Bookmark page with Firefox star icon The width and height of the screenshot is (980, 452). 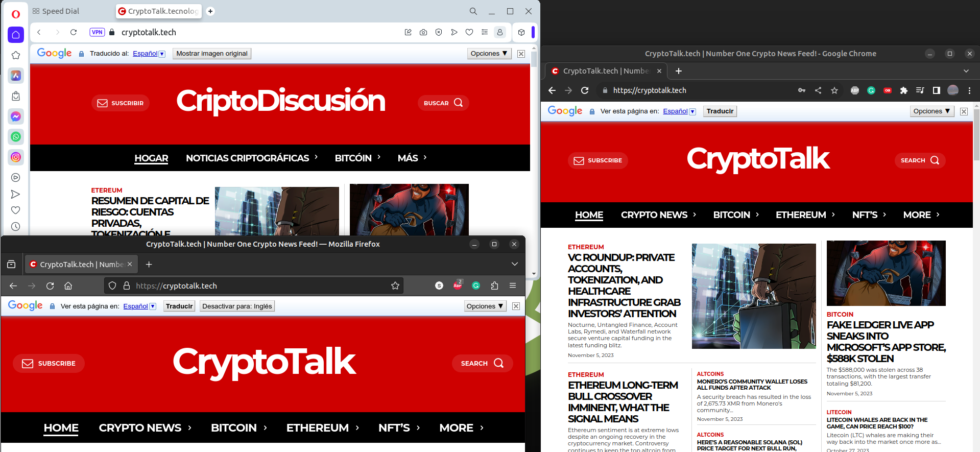point(395,286)
